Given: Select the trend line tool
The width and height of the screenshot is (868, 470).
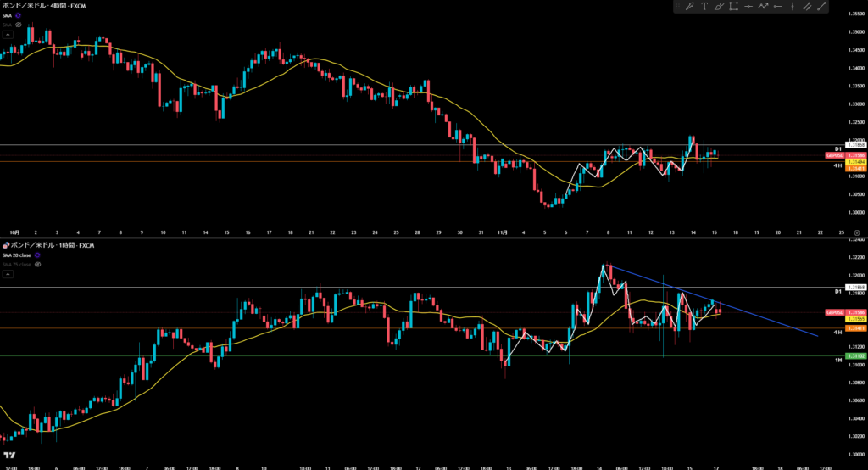Looking at the screenshot, I should (x=821, y=7).
